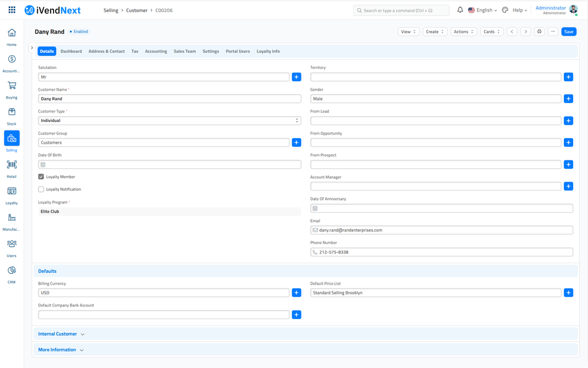This screenshot has width=588, height=368.
Task: Uncheck the Loyalty Member checkbox
Action: (41, 177)
